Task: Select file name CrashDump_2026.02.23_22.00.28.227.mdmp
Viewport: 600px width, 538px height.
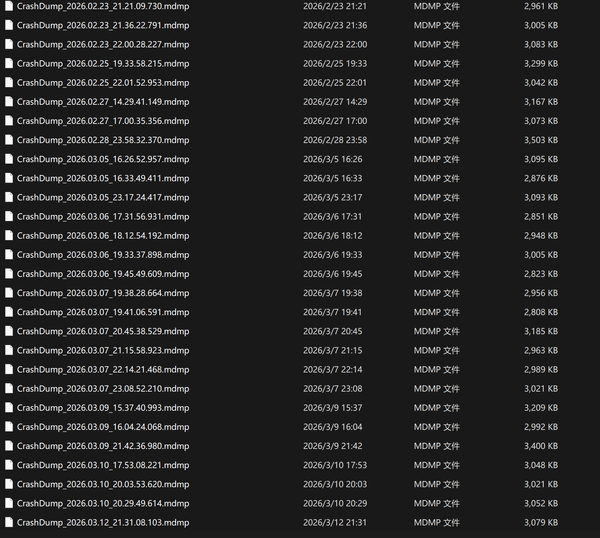Action: tap(102, 44)
